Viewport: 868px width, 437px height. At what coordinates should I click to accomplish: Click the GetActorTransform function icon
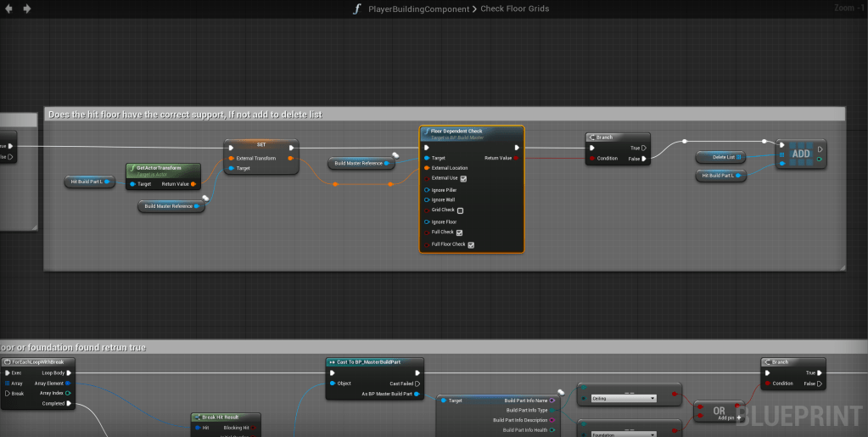[x=132, y=168]
